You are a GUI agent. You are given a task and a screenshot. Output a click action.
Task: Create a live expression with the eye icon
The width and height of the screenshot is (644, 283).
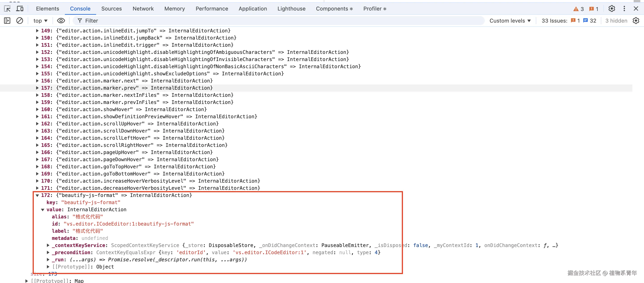61,21
